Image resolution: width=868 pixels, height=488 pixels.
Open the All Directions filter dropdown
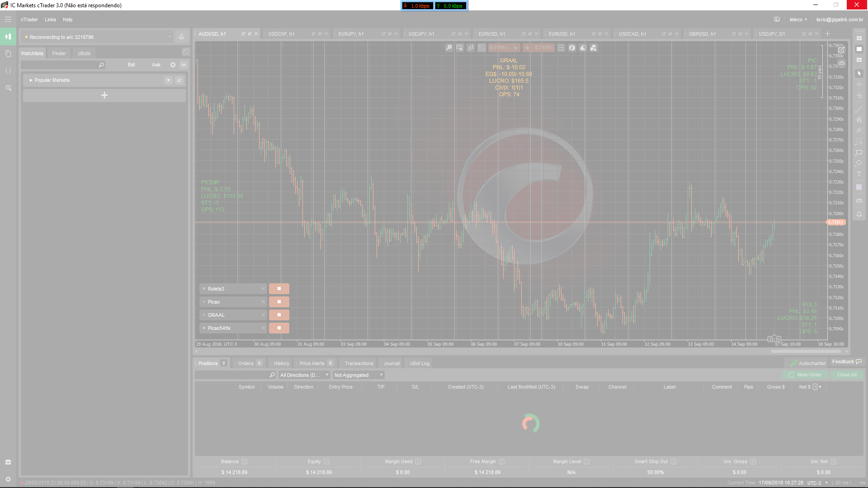tap(304, 375)
